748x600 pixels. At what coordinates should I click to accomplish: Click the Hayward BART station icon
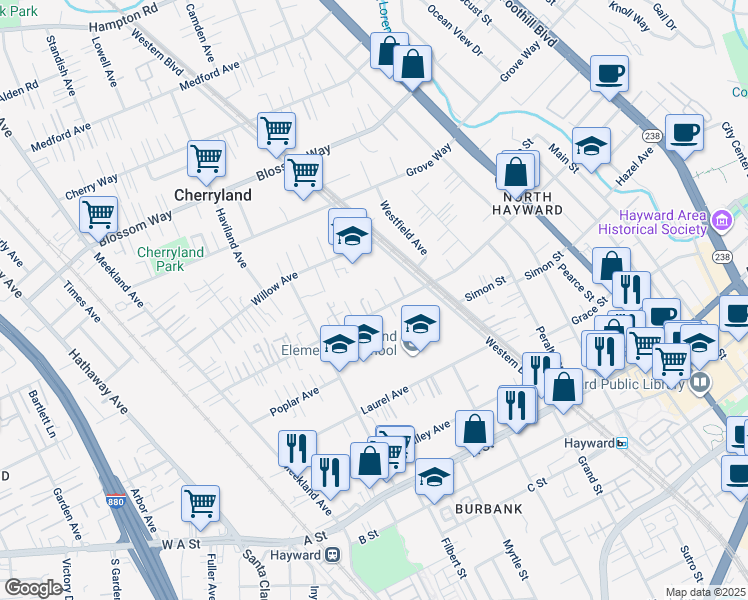[621, 443]
